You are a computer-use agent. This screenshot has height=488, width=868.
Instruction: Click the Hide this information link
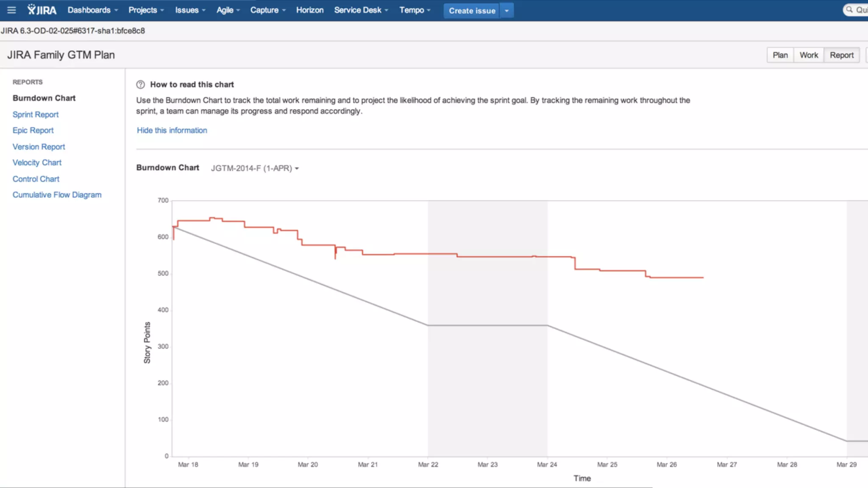click(x=172, y=130)
